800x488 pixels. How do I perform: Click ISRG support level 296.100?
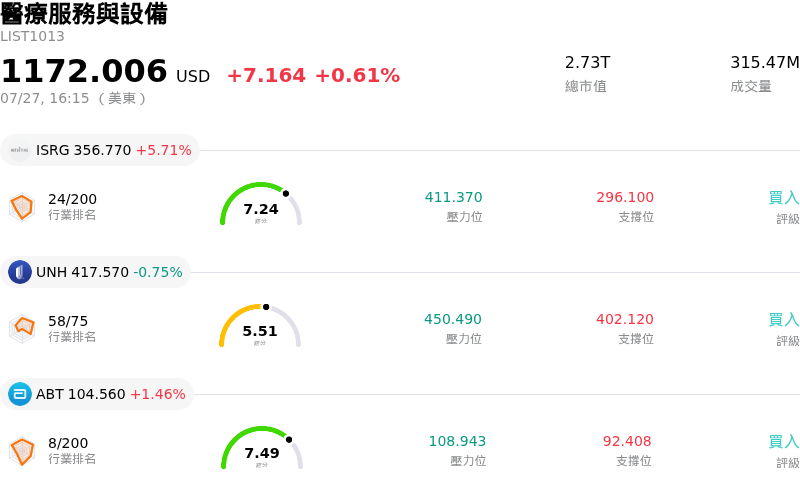pos(625,197)
